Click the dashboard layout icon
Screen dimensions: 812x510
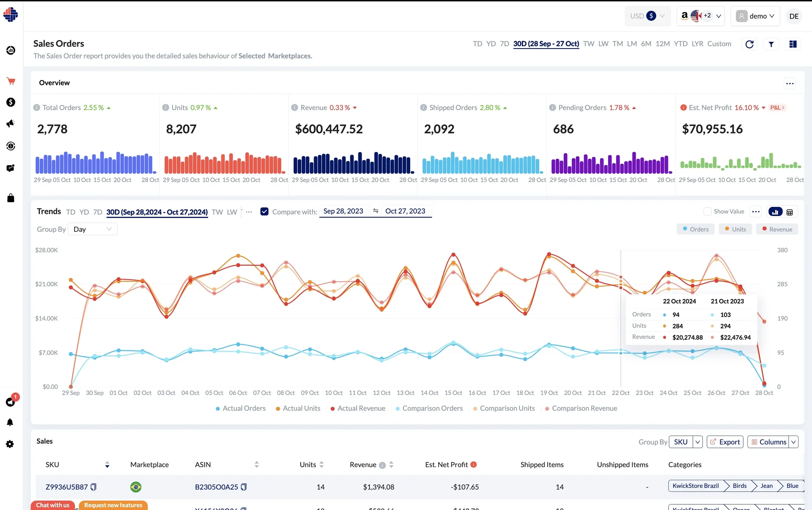tap(793, 44)
